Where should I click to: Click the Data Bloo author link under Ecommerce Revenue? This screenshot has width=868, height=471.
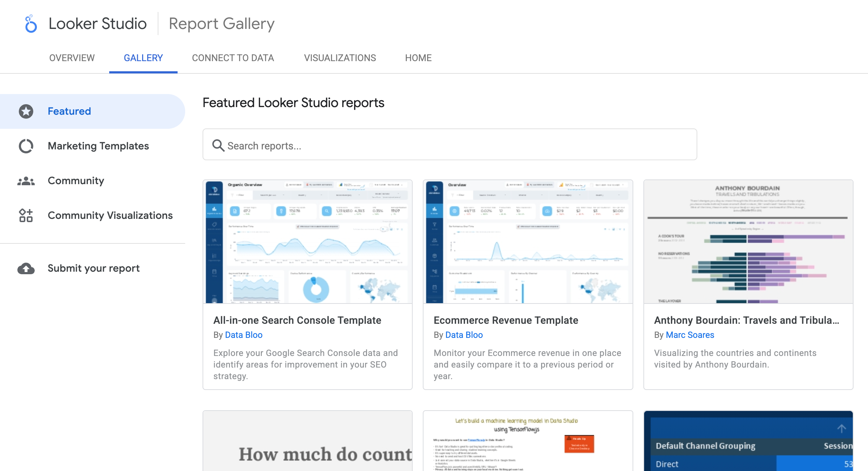(x=464, y=335)
